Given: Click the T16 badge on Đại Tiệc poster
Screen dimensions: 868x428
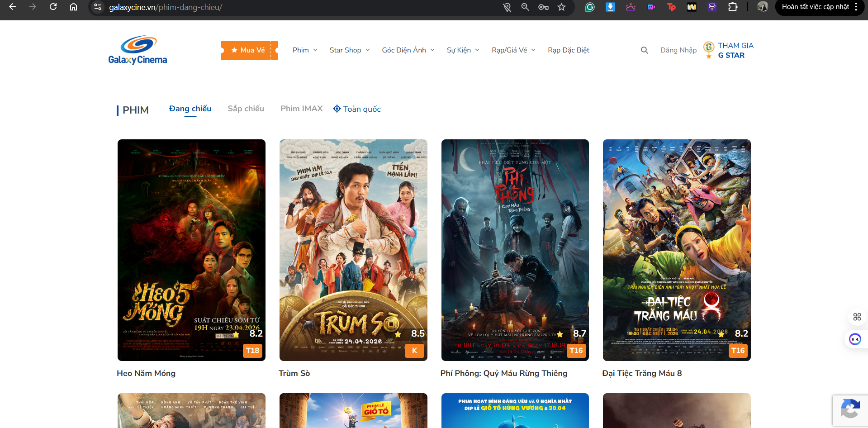Looking at the screenshot, I should tap(738, 351).
